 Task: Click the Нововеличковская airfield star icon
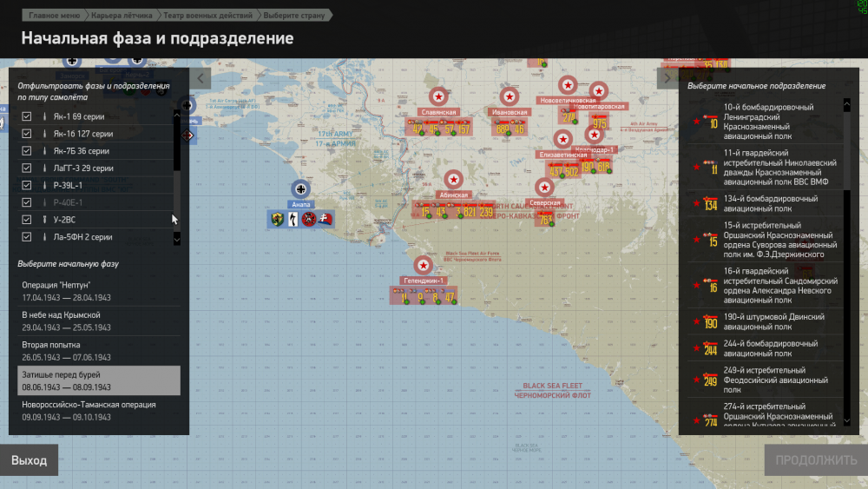click(568, 85)
